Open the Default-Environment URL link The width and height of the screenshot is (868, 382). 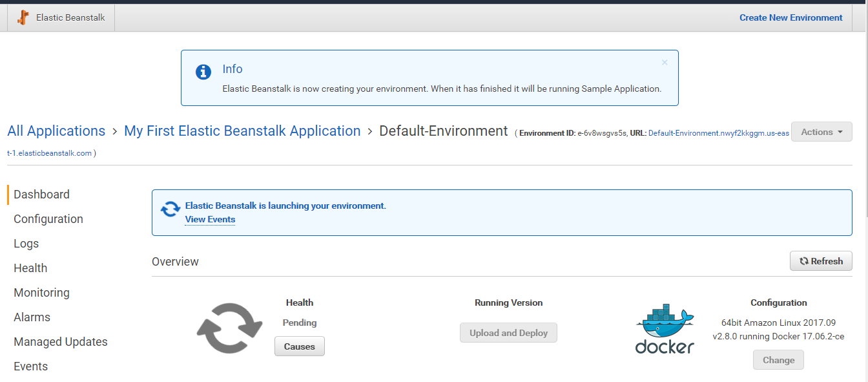coord(718,133)
